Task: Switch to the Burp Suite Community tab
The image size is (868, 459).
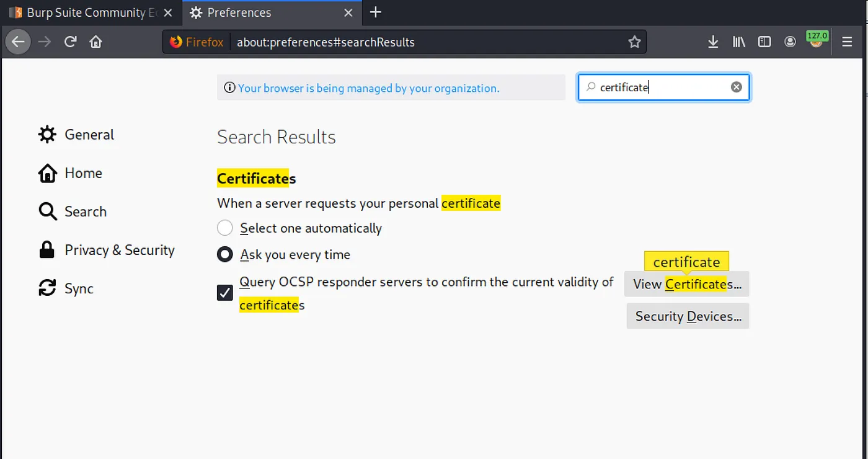Action: [87, 12]
